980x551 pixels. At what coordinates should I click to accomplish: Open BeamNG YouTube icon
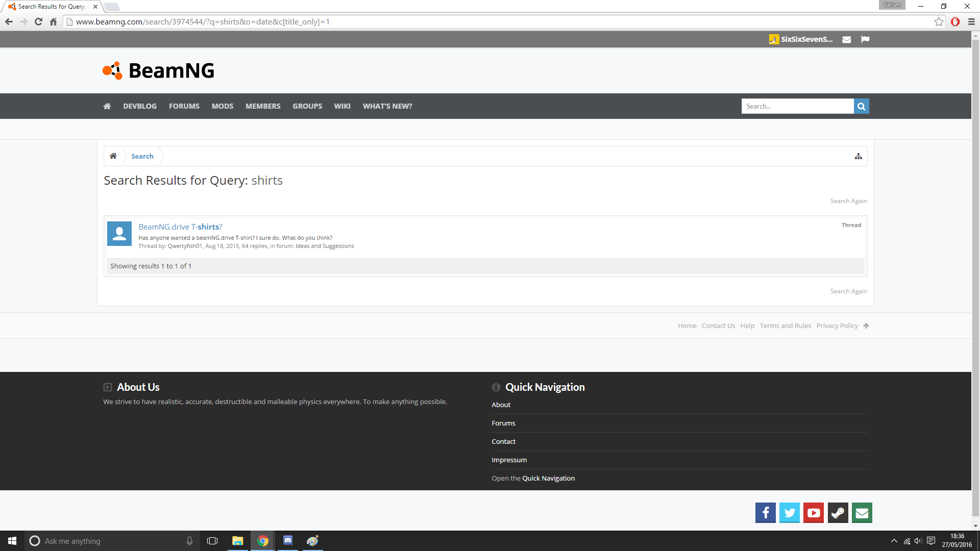[x=814, y=513]
